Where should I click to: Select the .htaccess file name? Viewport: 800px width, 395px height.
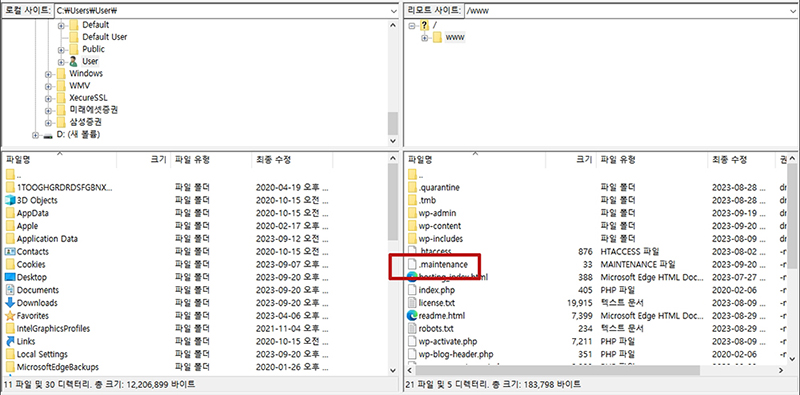click(x=435, y=252)
